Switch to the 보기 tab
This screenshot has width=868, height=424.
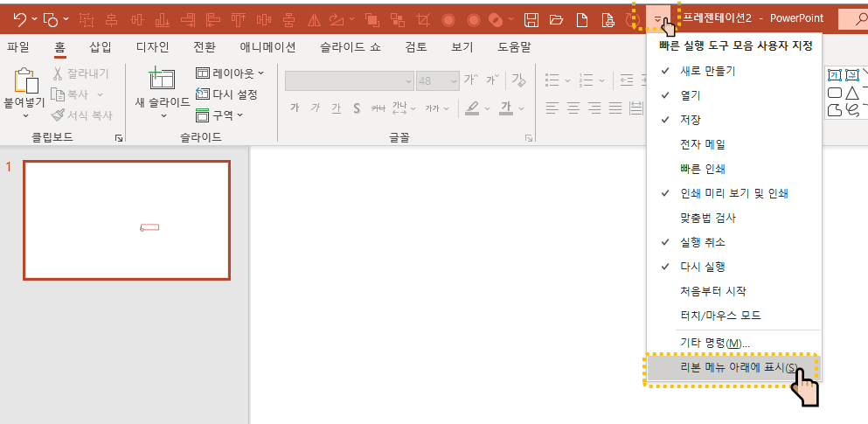[x=462, y=47]
